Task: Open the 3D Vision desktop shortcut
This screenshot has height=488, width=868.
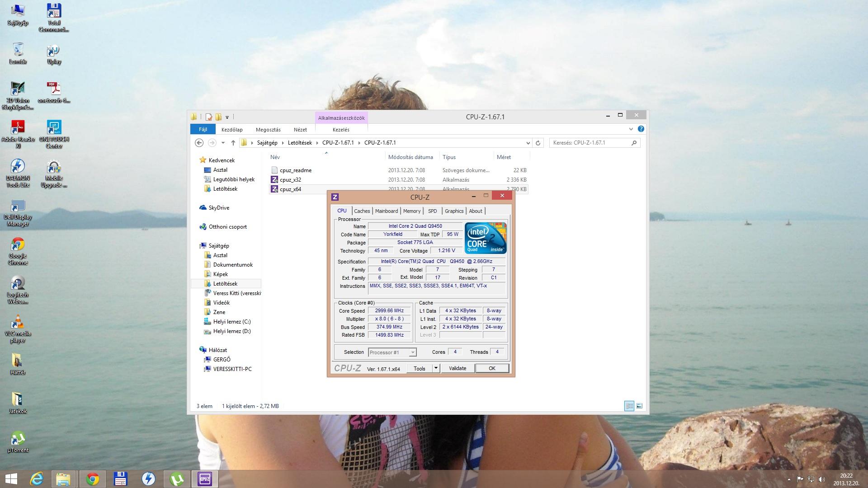Action: 18,95
